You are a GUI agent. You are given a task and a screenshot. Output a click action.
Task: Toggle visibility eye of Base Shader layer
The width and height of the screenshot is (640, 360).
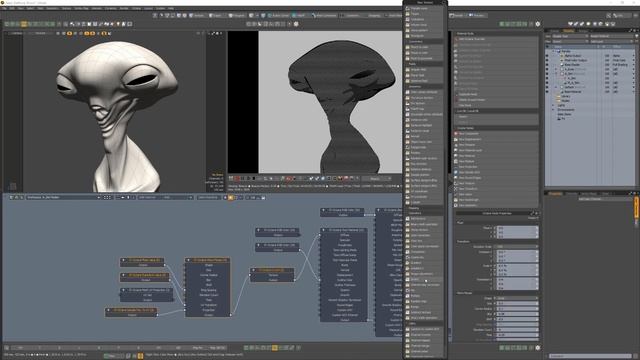(547, 64)
